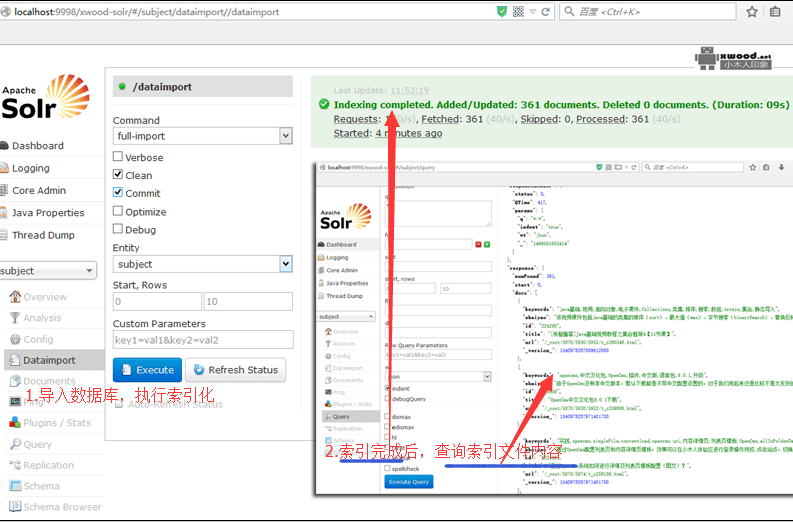Click the Fetched link in status
The height and width of the screenshot is (522, 793).
440,119
